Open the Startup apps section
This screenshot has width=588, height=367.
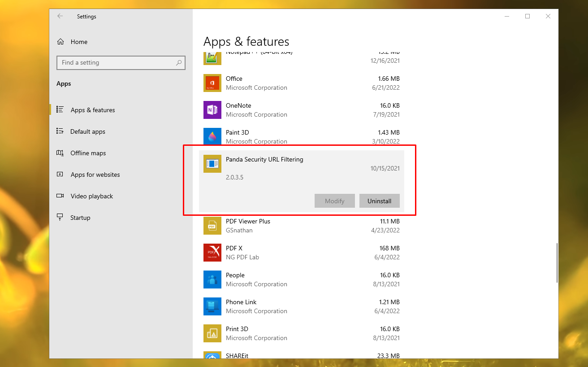click(80, 218)
